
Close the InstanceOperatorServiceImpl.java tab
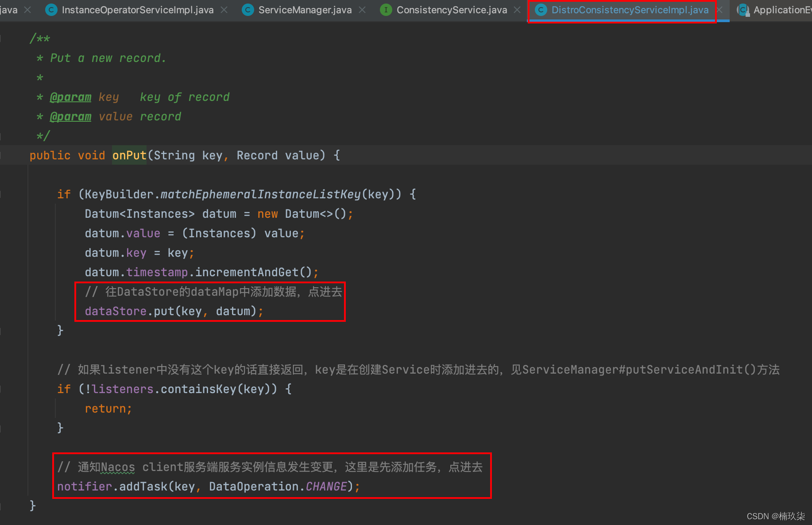tap(224, 10)
